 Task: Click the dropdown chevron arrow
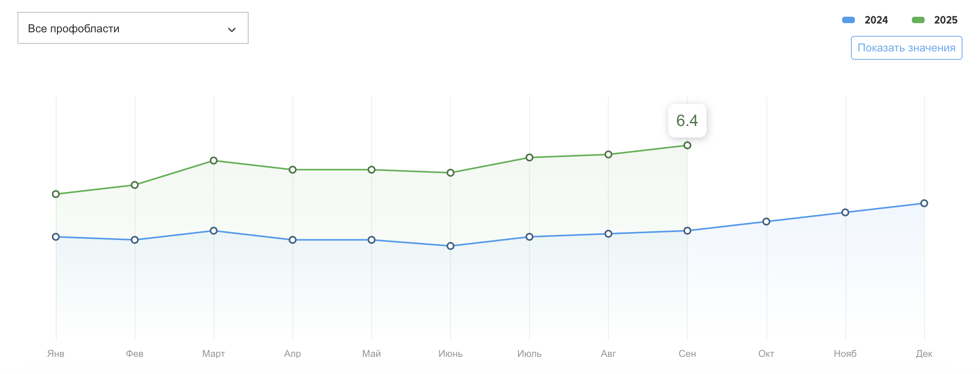(x=232, y=30)
